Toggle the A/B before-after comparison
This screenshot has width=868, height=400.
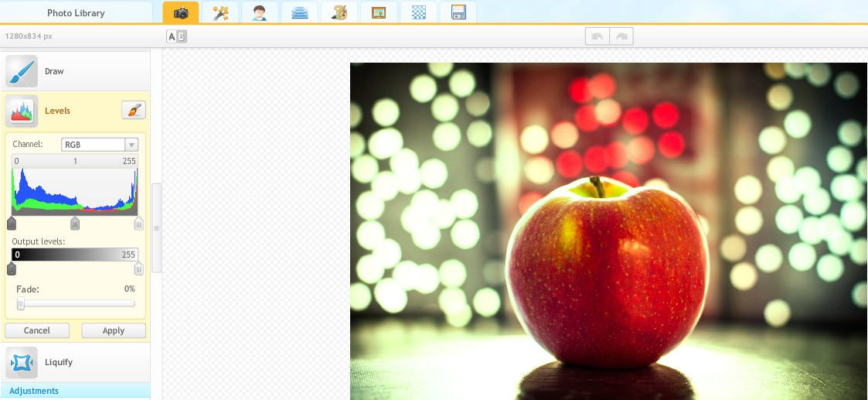(177, 36)
